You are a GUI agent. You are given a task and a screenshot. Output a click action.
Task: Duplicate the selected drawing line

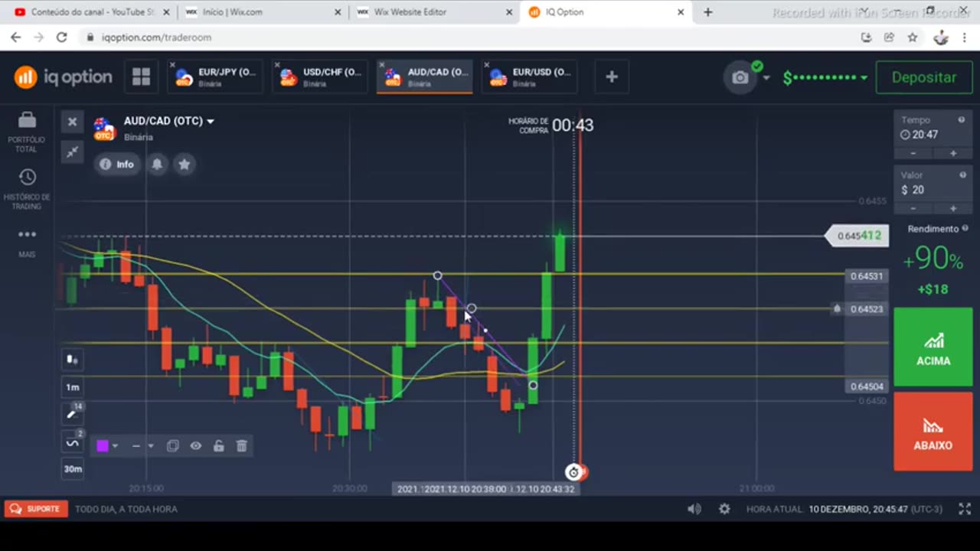click(x=172, y=446)
